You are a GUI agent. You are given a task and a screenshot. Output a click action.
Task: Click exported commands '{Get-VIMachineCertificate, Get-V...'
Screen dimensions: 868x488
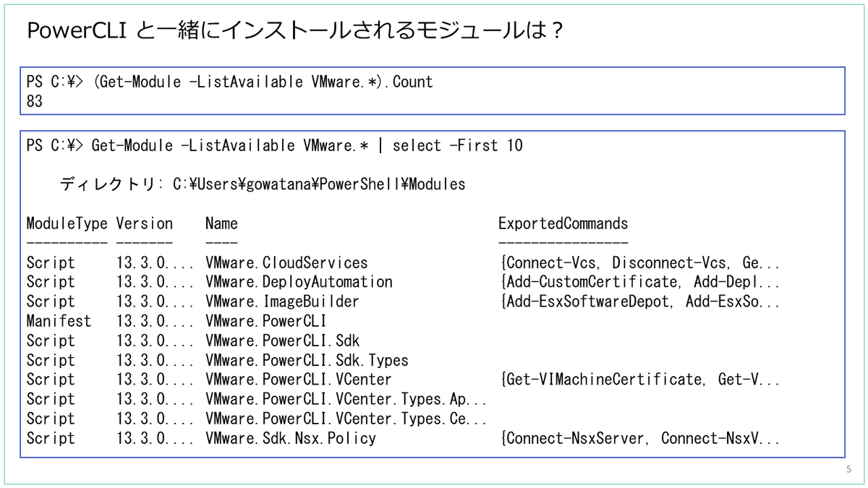coord(639,380)
